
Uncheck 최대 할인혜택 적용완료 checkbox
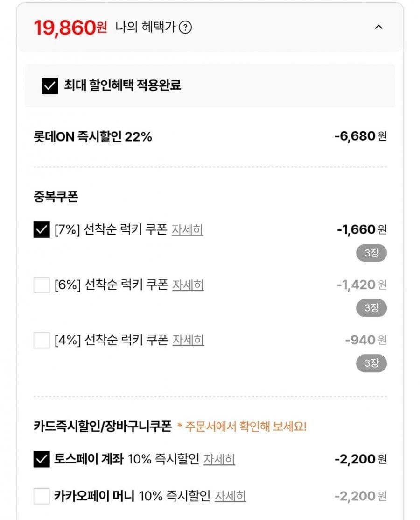click(x=49, y=86)
